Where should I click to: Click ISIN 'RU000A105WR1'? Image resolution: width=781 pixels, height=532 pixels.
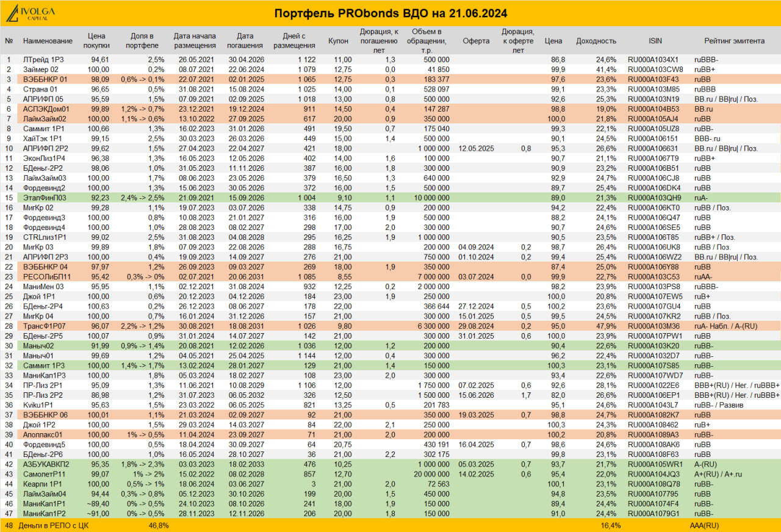[653, 464]
